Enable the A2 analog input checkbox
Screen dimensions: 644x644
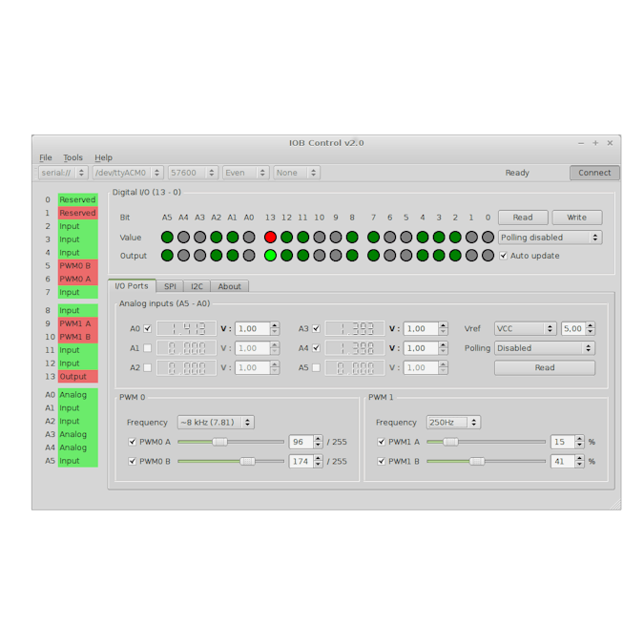click(x=148, y=367)
